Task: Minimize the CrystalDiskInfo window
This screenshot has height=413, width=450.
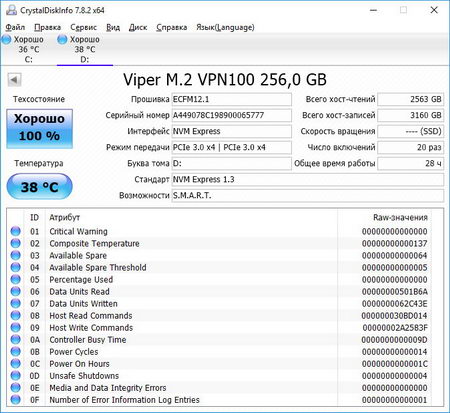Action: pos(373,10)
